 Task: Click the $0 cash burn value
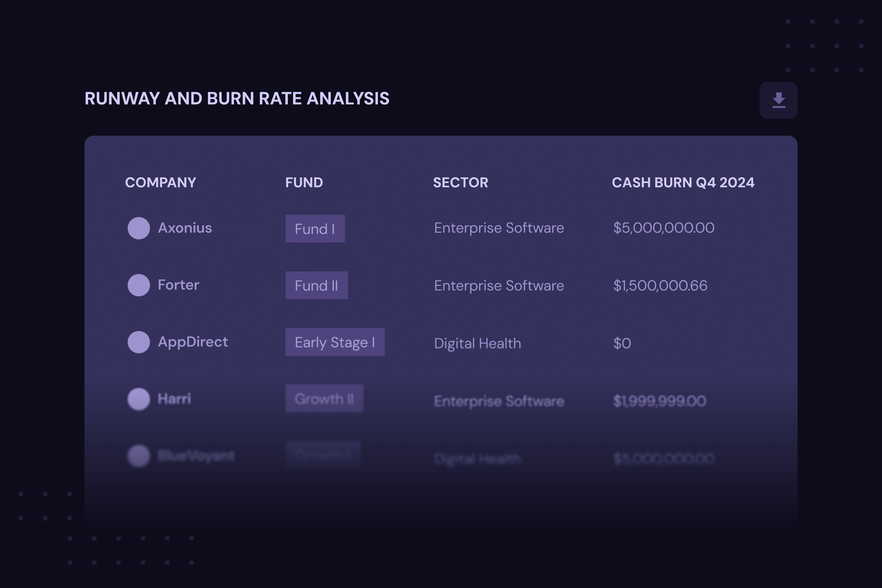622,344
